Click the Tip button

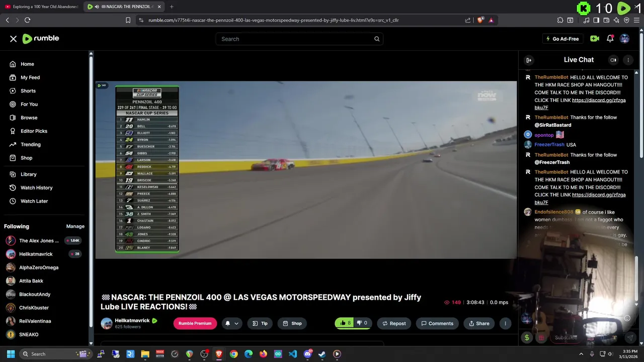[260, 323]
